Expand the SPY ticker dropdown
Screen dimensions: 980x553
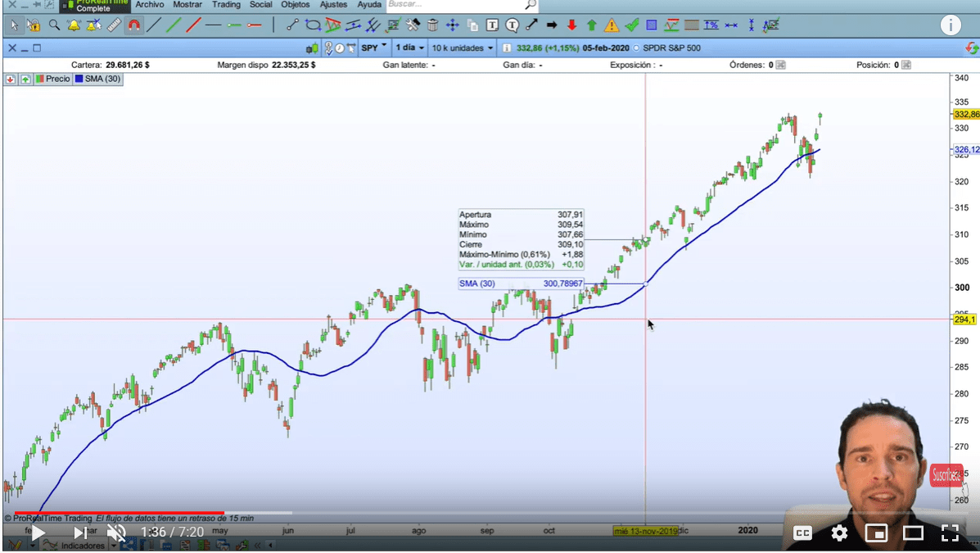coord(374,48)
